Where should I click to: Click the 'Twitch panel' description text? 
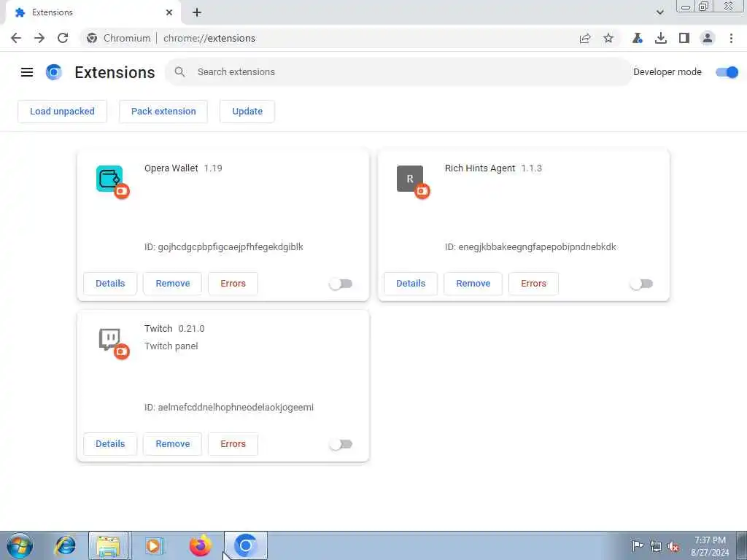point(171,346)
